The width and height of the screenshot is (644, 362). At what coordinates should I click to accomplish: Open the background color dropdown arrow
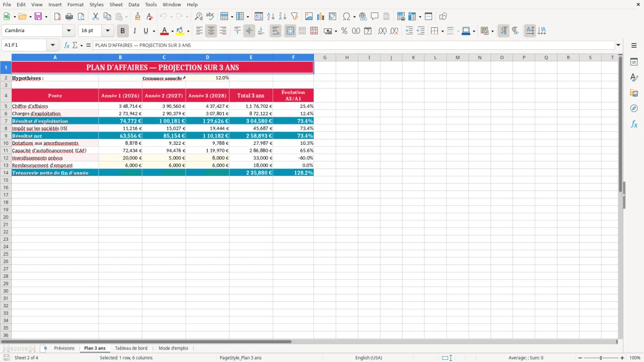tap(188, 31)
